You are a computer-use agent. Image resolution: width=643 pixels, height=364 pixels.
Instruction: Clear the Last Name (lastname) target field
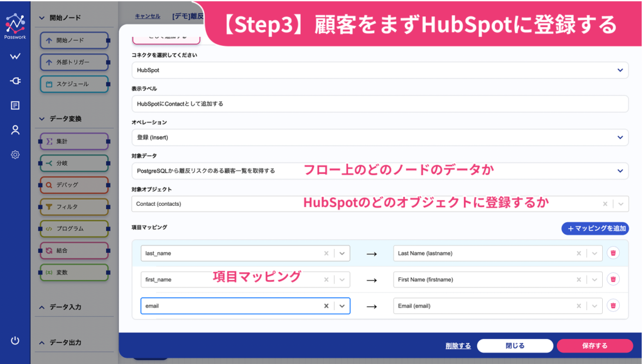click(578, 254)
